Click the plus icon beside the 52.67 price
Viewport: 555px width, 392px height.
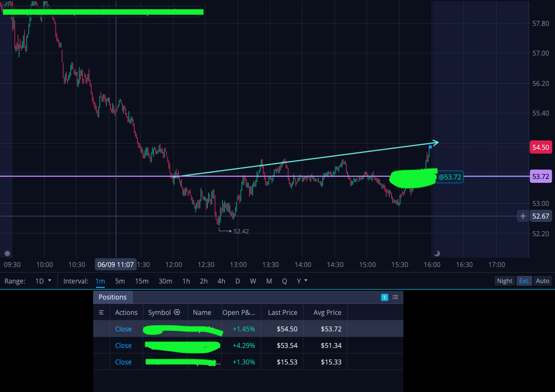(523, 216)
